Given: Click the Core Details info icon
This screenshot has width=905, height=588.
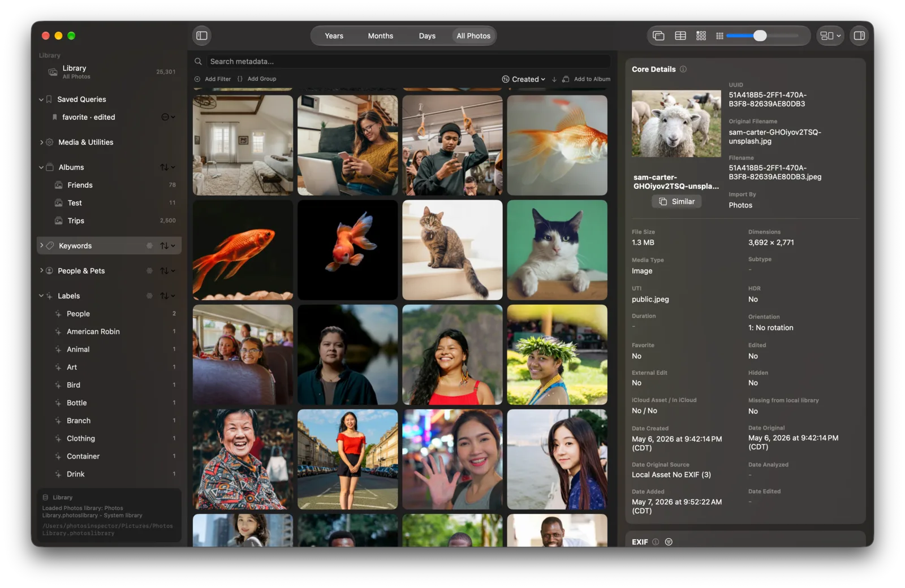Looking at the screenshot, I should tap(683, 69).
